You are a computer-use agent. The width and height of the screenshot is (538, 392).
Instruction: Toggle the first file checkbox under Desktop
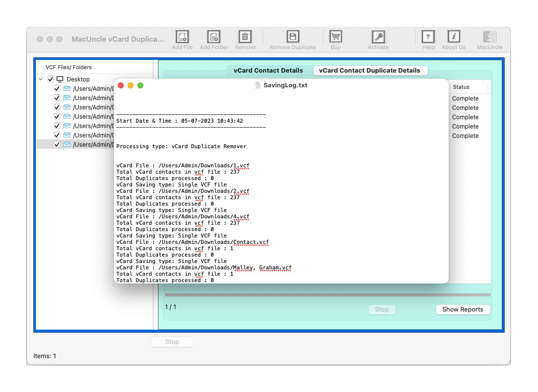pyautogui.click(x=57, y=89)
